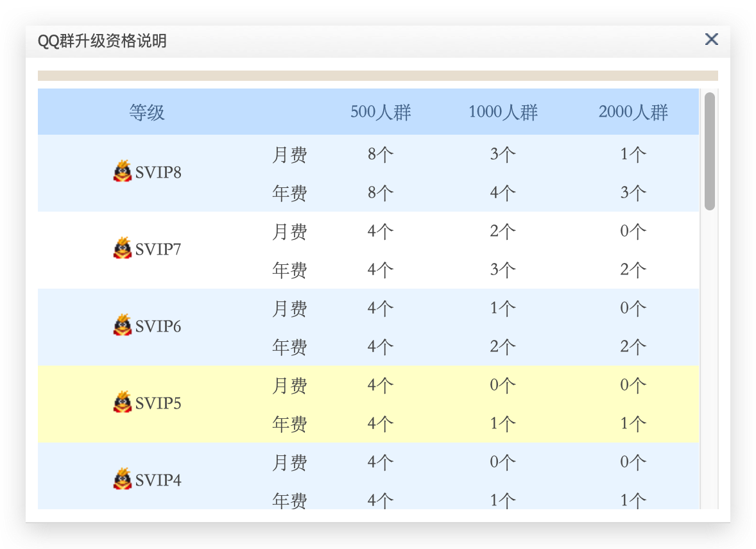This screenshot has width=756, height=549.
Task: Select the SVIP6 level label
Action: pyautogui.click(x=158, y=327)
